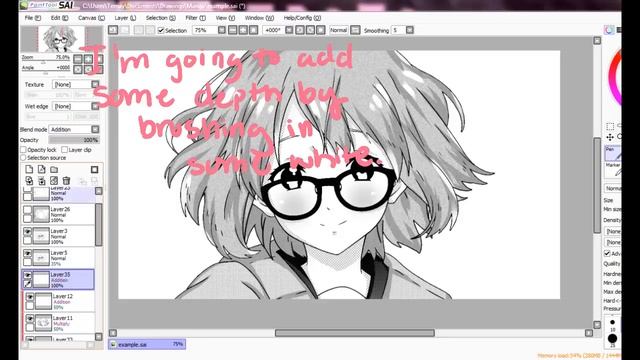Click the canvas horizontal scrollbar
640x360 pixels.
click(x=355, y=333)
